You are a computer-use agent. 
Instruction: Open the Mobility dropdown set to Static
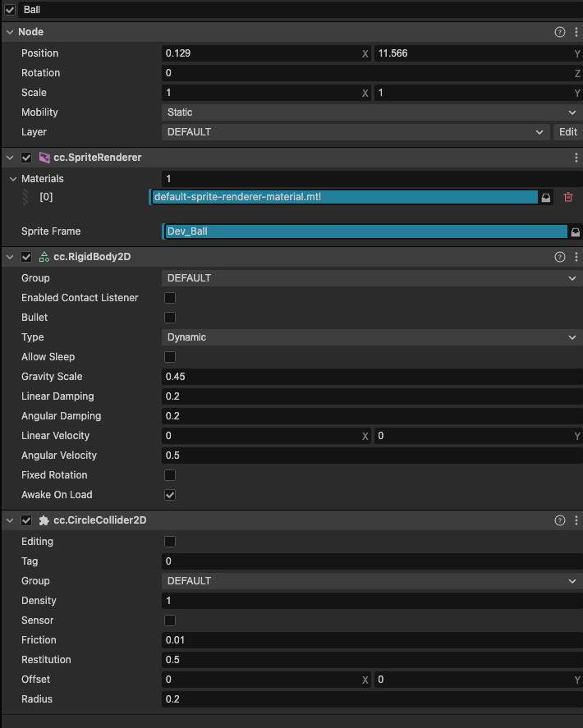click(372, 112)
